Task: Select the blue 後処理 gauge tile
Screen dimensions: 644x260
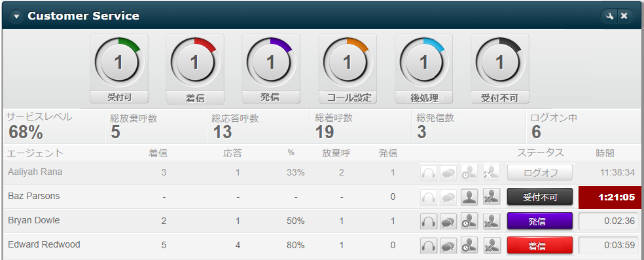Action: 424,69
